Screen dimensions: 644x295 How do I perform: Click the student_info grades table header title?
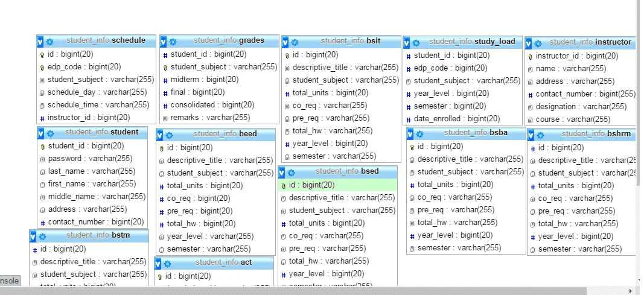[229, 40]
